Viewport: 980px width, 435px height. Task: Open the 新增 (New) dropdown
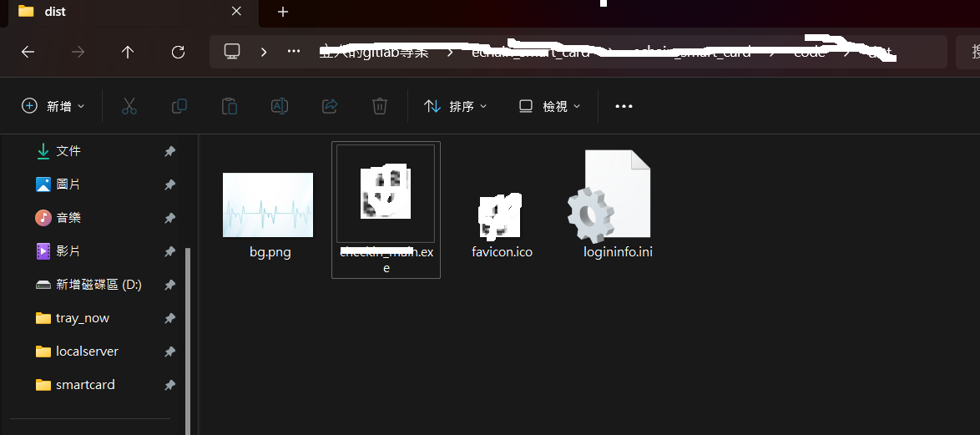tap(53, 106)
